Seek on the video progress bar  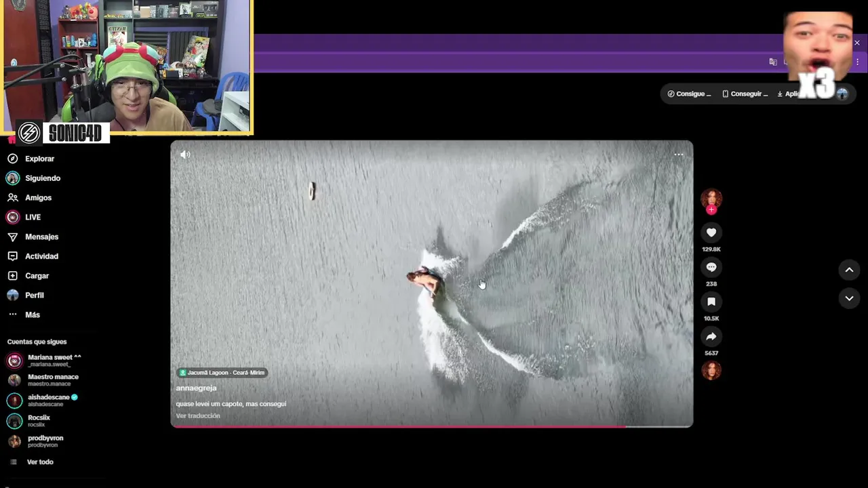pyautogui.click(x=431, y=426)
